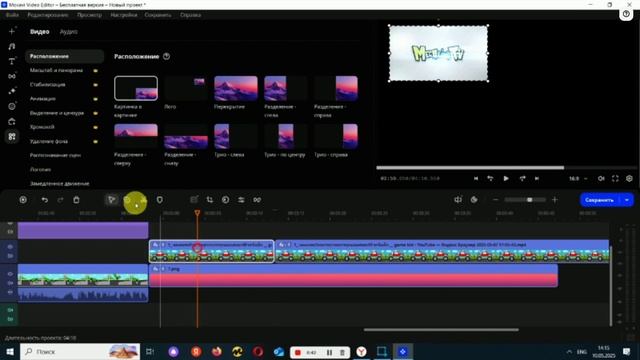Switch to the Аудио tab
640x360 pixels.
click(x=68, y=31)
